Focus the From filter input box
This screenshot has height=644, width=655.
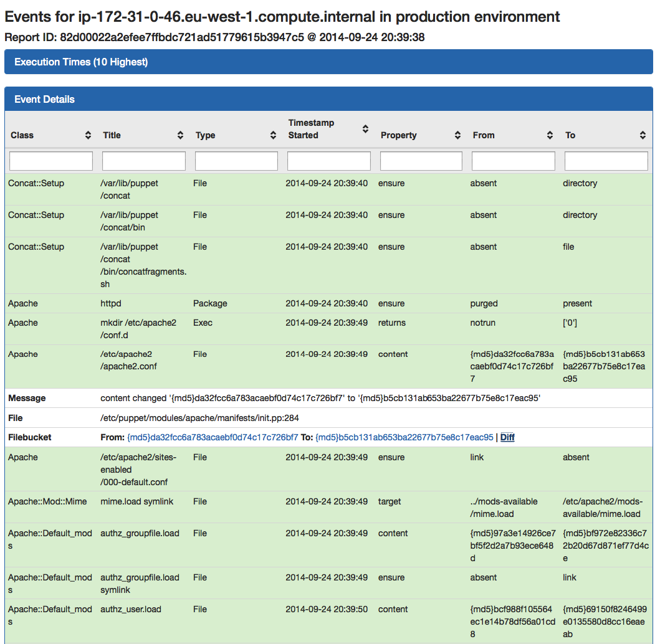click(514, 161)
